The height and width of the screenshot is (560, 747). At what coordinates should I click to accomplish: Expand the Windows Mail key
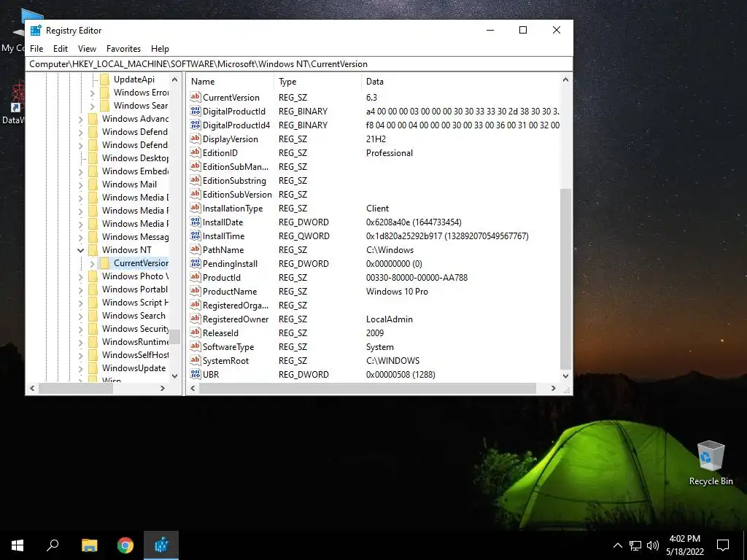click(80, 184)
